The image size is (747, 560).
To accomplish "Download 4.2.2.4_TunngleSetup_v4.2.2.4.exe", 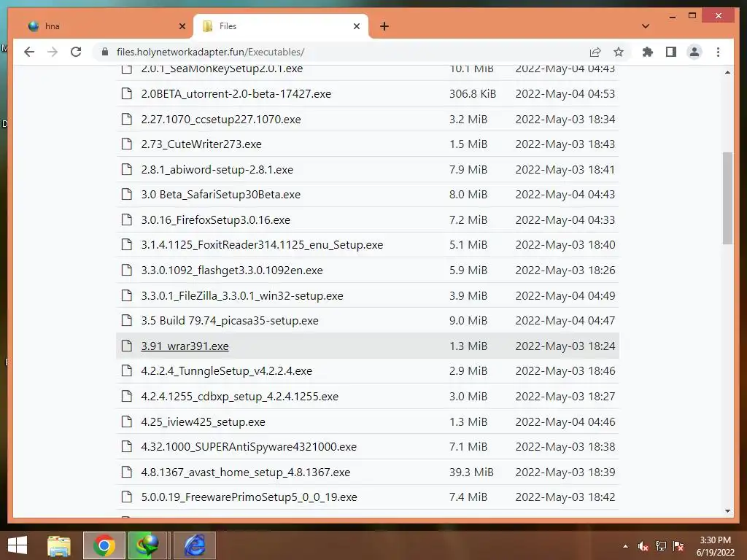I will click(x=226, y=371).
